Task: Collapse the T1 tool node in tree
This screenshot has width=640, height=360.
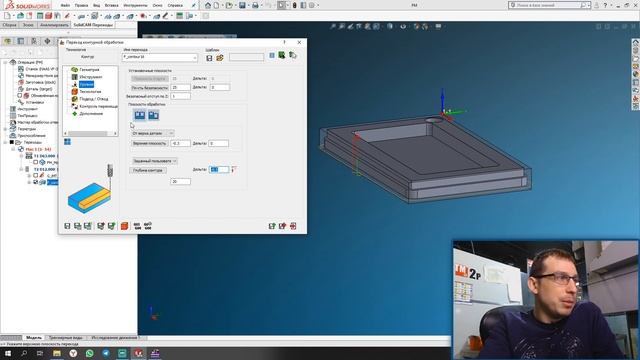Action: pyautogui.click(x=21, y=156)
